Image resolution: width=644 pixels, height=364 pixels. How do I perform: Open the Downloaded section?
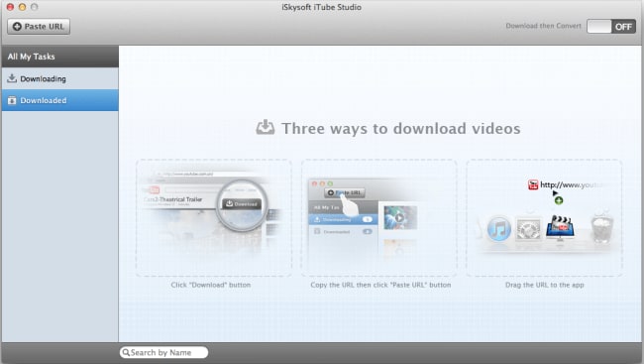(x=60, y=100)
